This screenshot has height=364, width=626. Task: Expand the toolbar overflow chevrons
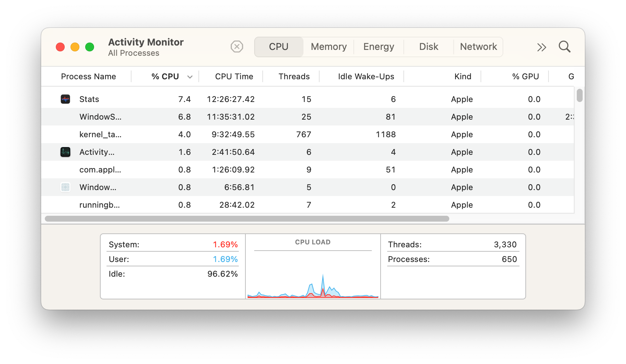click(542, 47)
